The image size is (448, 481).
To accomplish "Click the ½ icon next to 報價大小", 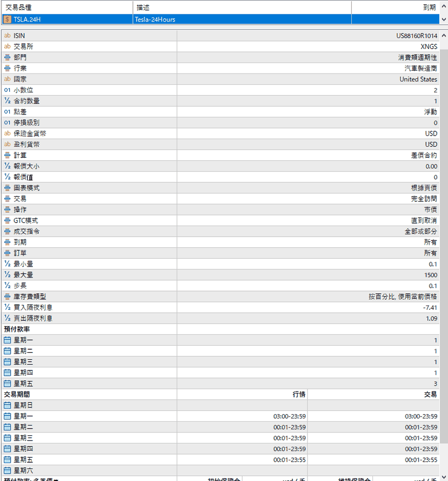I will (7, 166).
